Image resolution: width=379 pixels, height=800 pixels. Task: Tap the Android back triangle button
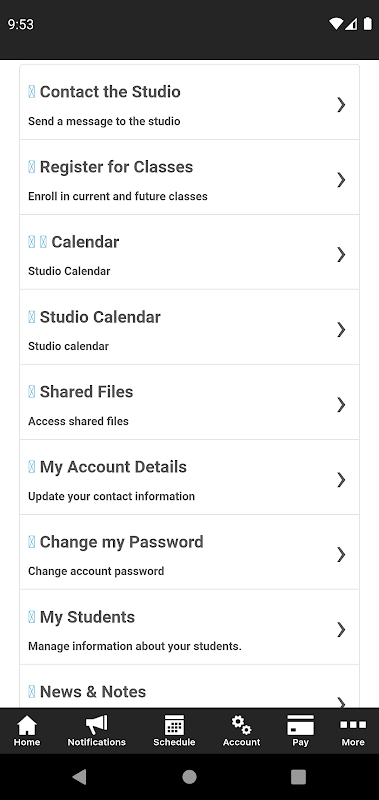80,777
